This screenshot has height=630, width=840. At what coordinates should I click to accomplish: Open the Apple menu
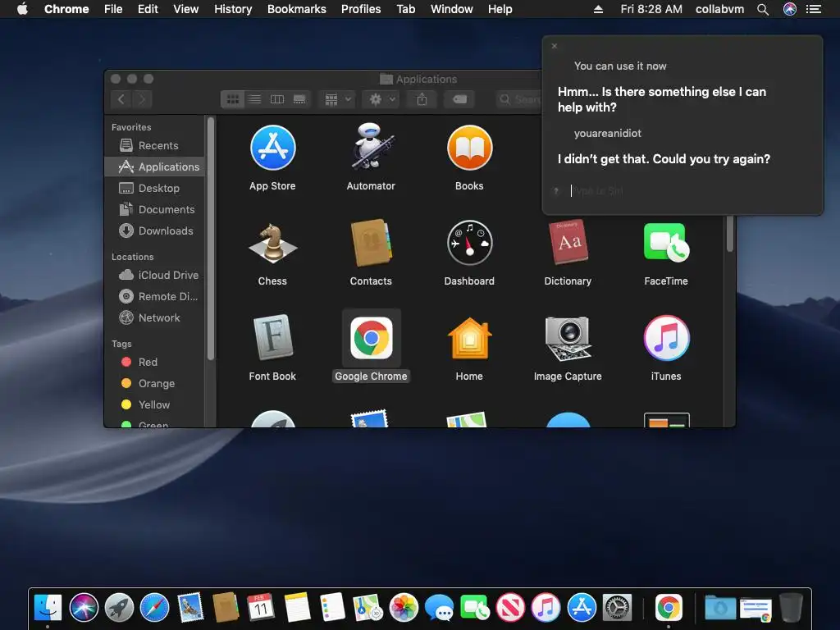(22, 8)
